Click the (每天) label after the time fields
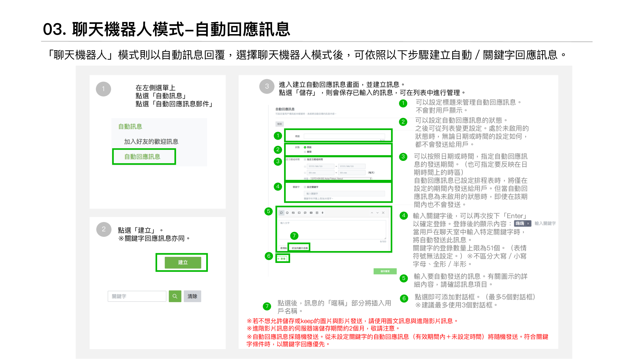 pos(371,173)
